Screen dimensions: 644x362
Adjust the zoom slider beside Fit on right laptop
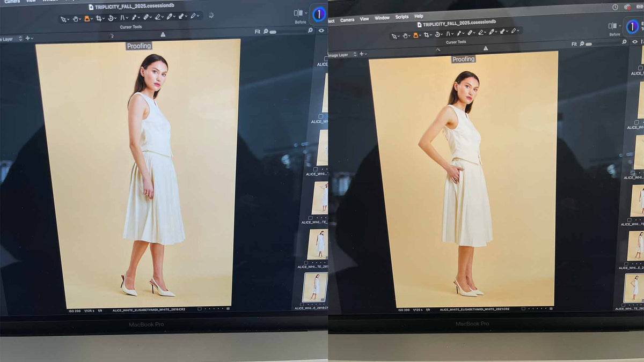coord(589,45)
